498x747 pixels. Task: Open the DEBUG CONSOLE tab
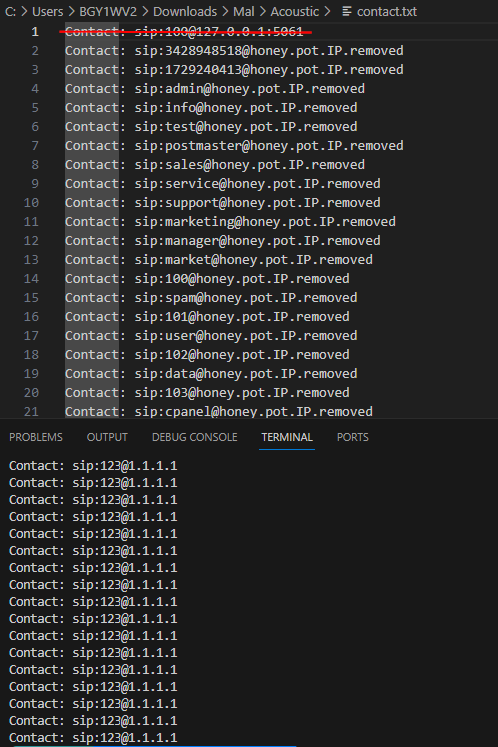tap(194, 437)
